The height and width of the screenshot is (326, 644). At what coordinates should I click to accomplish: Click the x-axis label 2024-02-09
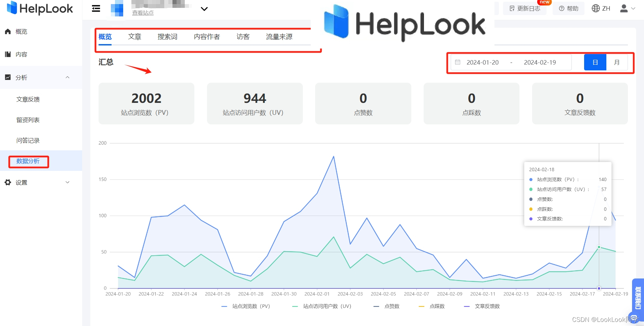[450, 294]
